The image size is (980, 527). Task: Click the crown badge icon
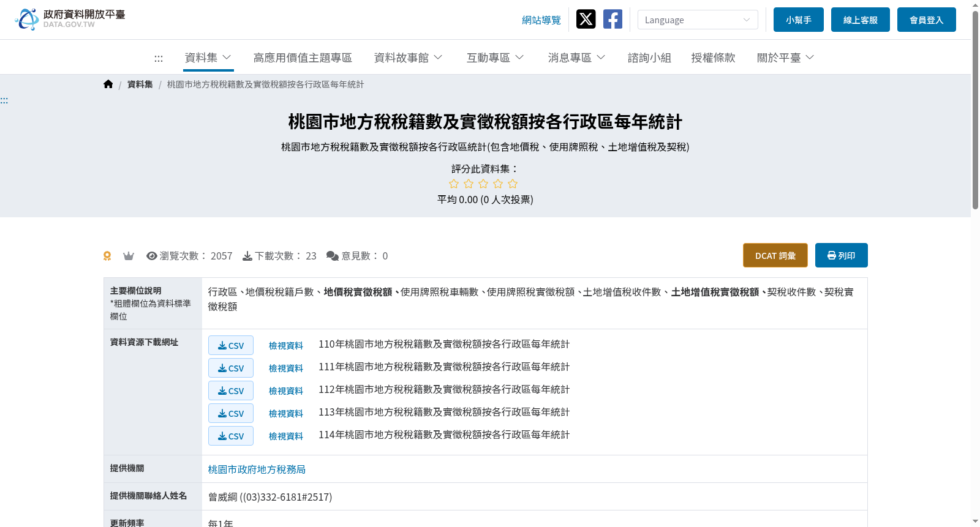click(x=129, y=256)
